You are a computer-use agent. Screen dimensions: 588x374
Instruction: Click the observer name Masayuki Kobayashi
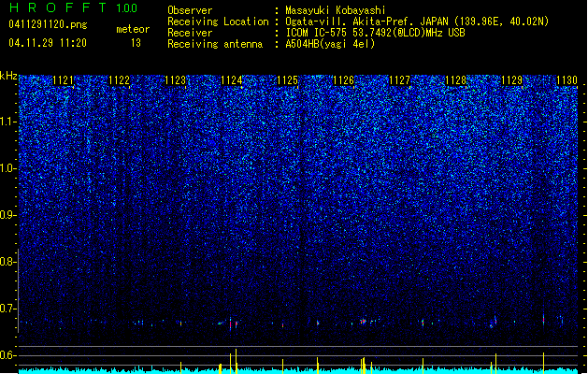point(336,10)
